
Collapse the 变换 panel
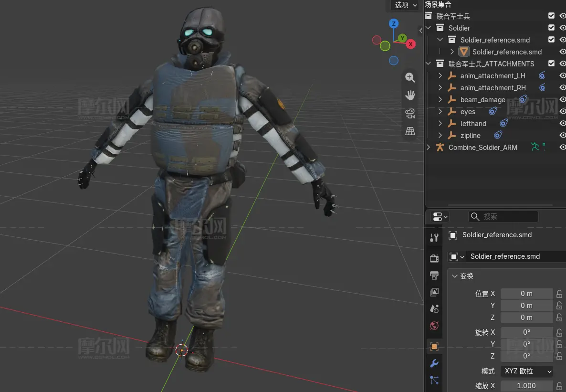455,276
